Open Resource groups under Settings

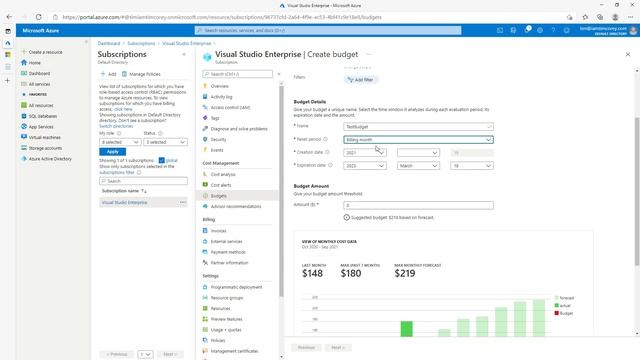coord(227,298)
